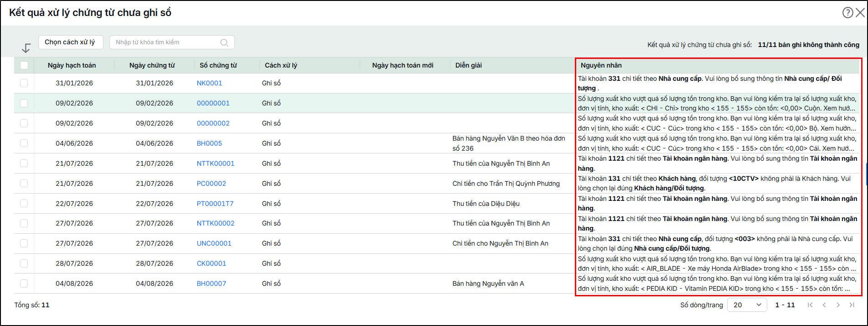Screen dimensions: 868x326
Task: Click the cause text mentioning <10CTV>
Action: point(714,184)
